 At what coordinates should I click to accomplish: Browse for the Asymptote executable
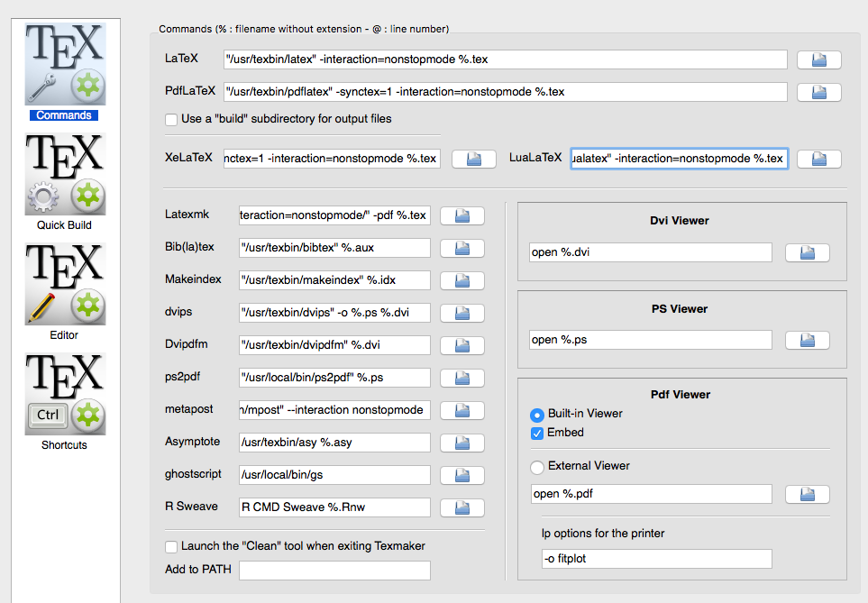[462, 443]
